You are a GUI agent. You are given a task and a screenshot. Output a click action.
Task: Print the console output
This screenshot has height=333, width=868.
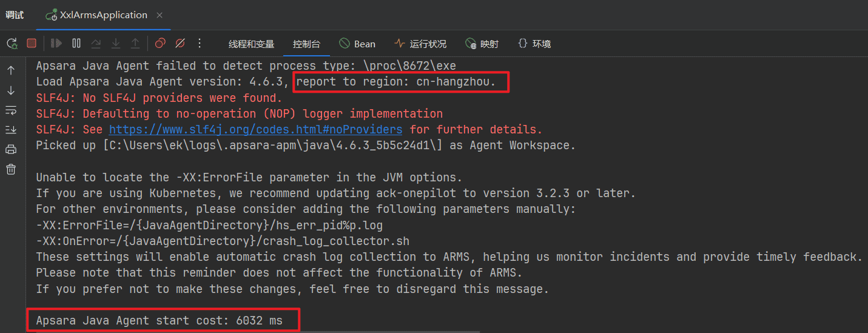[11, 149]
